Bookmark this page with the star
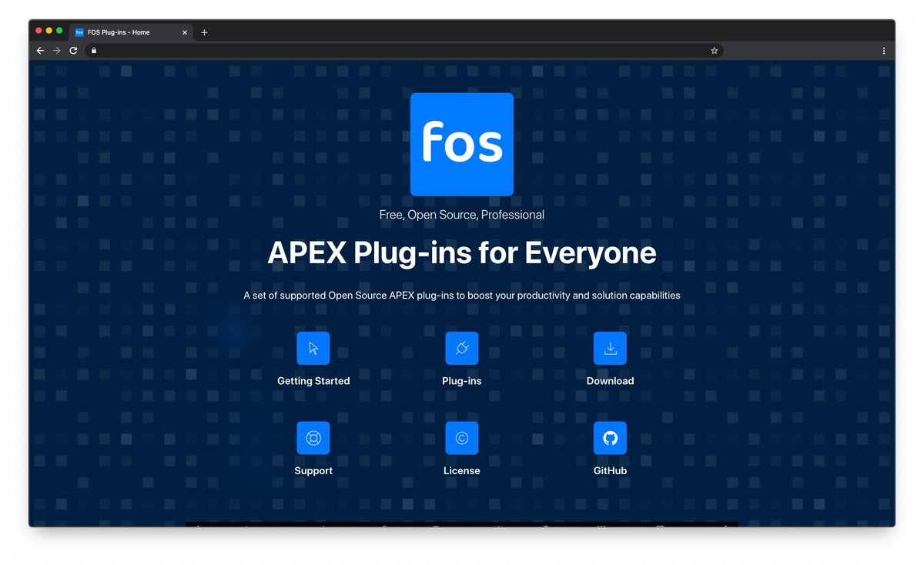The width and height of the screenshot is (924, 565). [x=714, y=51]
